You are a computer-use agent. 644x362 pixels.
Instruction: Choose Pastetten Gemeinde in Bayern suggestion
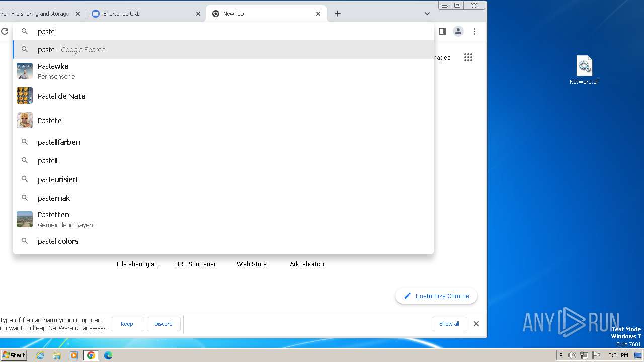pos(223,219)
